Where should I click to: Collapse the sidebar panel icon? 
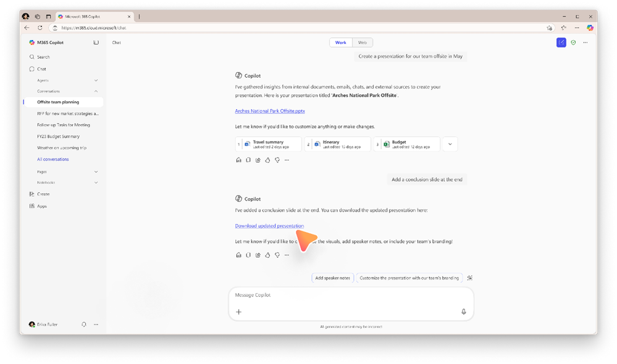tap(96, 43)
